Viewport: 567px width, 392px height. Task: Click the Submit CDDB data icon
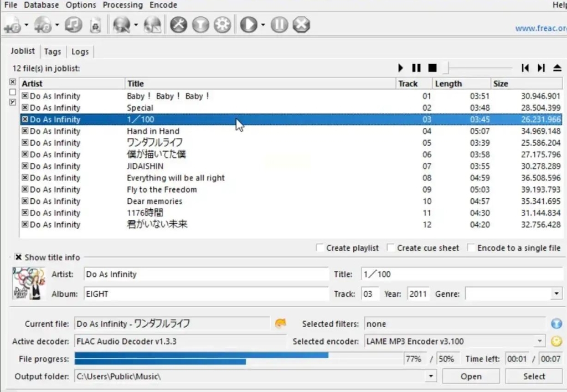coord(152,25)
